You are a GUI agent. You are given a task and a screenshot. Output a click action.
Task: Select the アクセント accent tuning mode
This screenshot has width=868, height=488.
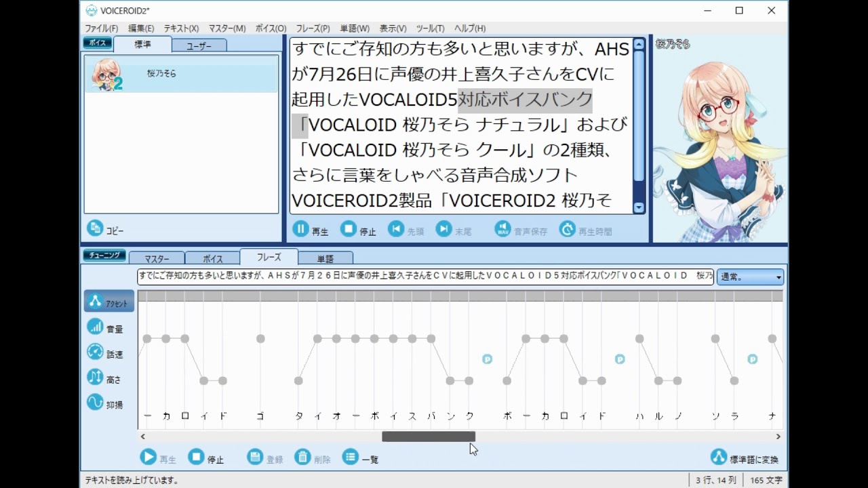109,302
